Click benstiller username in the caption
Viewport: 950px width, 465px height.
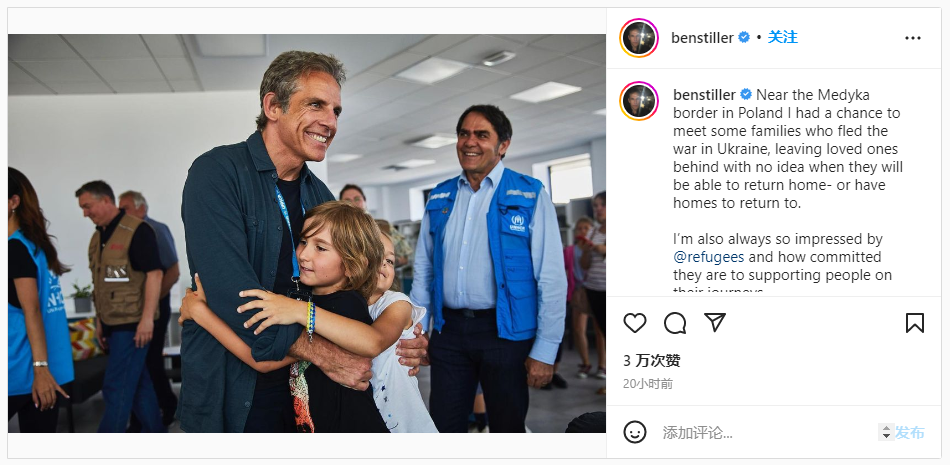705,95
